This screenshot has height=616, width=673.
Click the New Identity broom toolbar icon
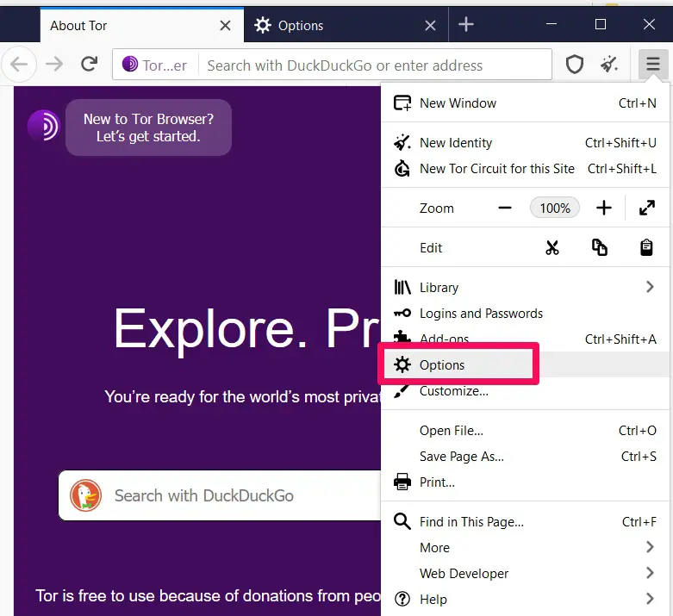click(609, 65)
